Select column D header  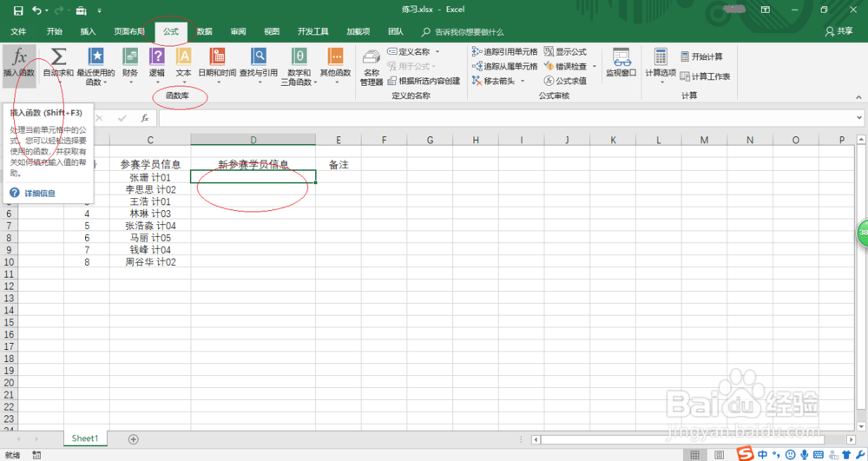click(253, 140)
